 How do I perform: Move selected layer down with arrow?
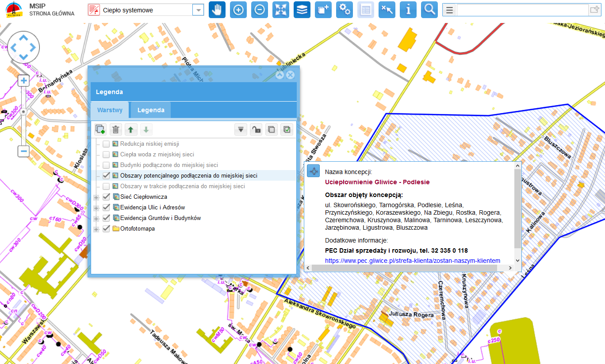(146, 129)
